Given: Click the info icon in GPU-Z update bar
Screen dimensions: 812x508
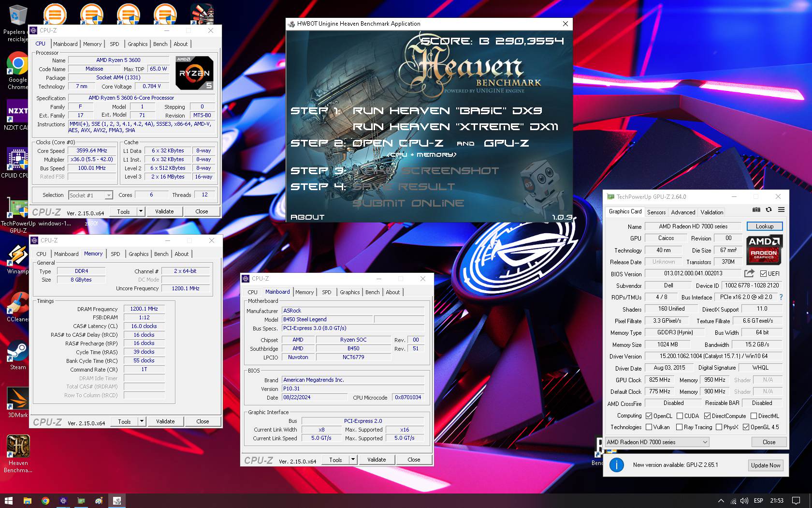Looking at the screenshot, I should (x=616, y=465).
